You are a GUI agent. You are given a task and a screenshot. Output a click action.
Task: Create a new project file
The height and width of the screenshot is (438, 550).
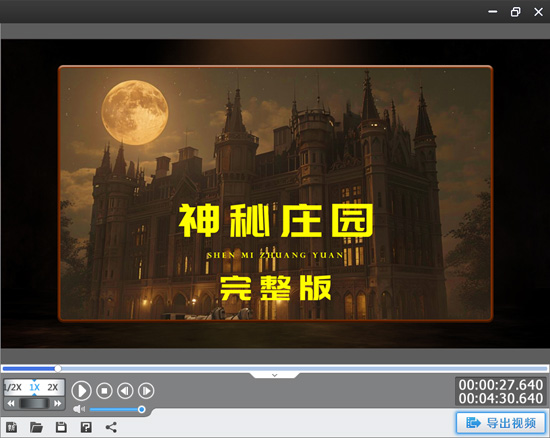pyautogui.click(x=12, y=427)
